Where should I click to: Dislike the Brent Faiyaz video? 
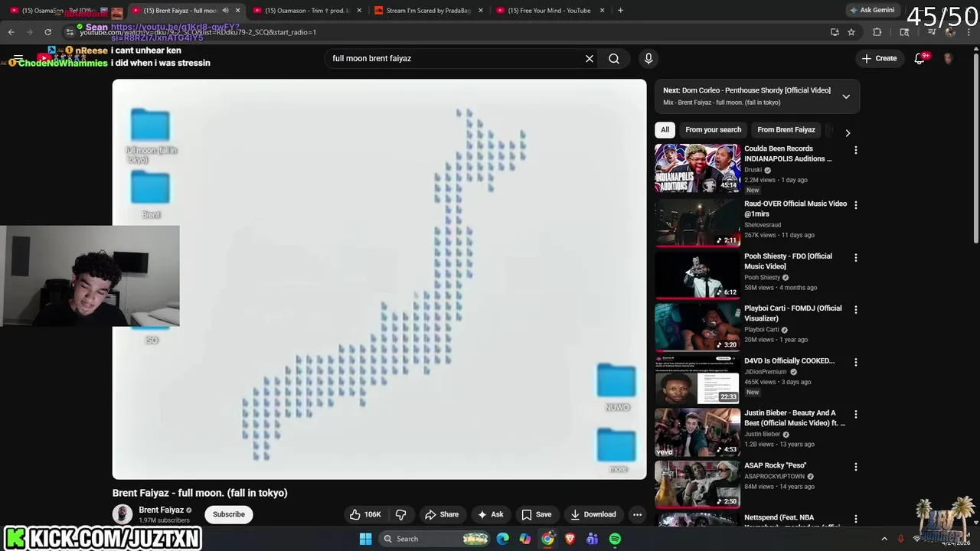click(x=400, y=514)
